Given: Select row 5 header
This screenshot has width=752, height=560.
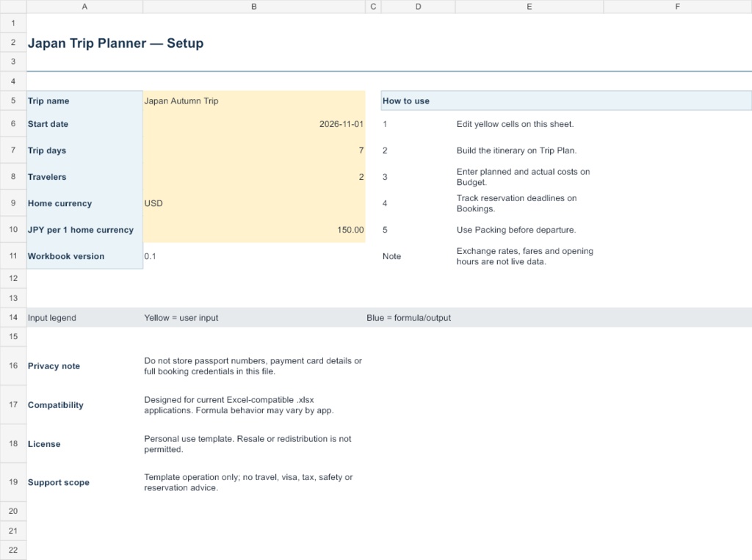Looking at the screenshot, I should pos(13,101).
